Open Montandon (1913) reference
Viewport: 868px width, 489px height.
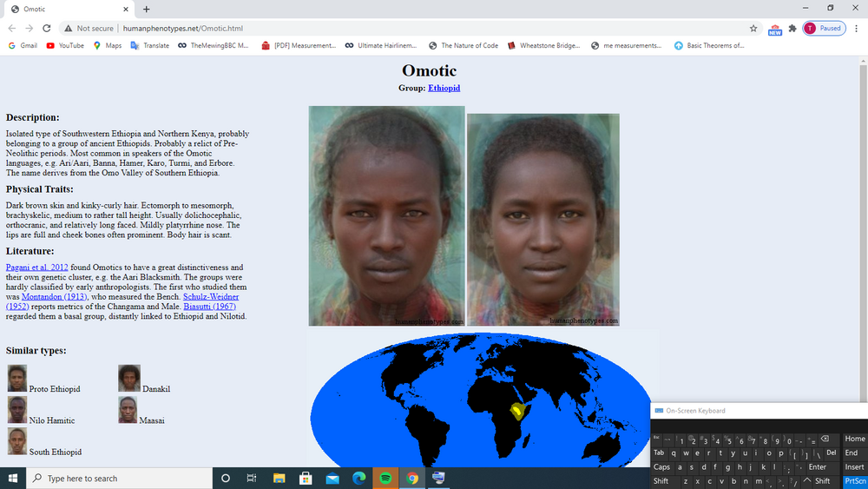click(54, 297)
